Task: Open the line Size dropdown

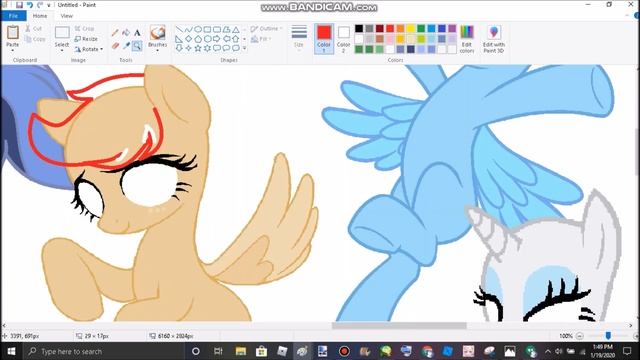Action: [299, 38]
